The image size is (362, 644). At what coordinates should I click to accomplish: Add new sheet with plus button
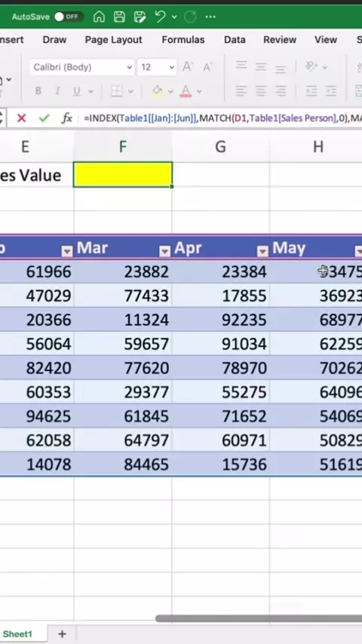click(x=62, y=634)
